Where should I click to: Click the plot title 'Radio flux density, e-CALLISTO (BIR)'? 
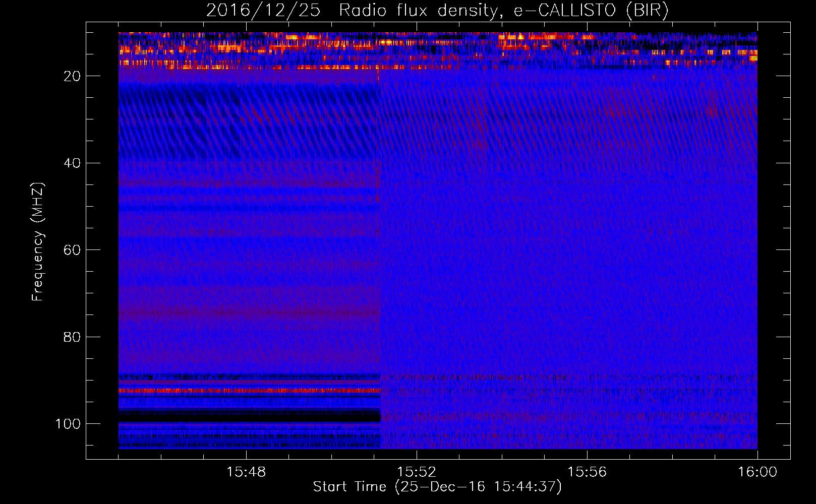504,11
